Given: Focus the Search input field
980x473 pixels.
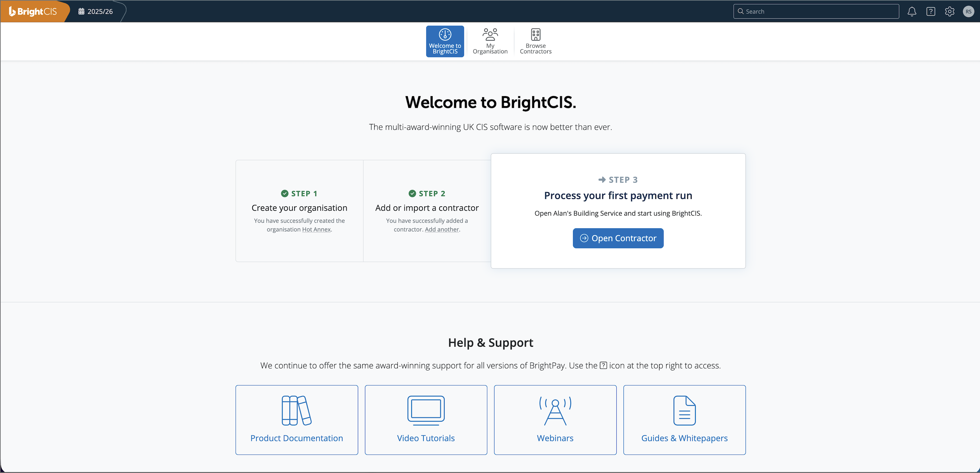Looking at the screenshot, I should (816, 11).
